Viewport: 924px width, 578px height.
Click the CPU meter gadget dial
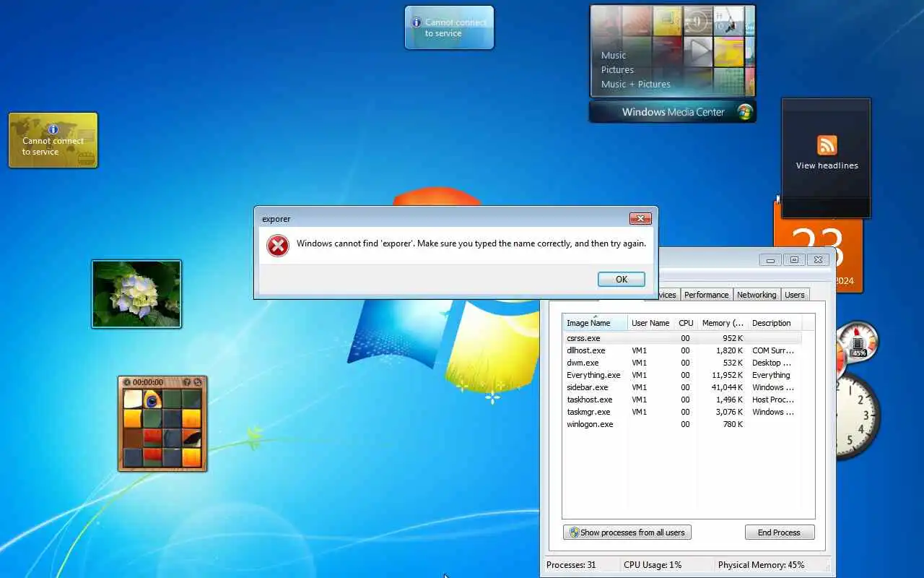click(x=858, y=343)
